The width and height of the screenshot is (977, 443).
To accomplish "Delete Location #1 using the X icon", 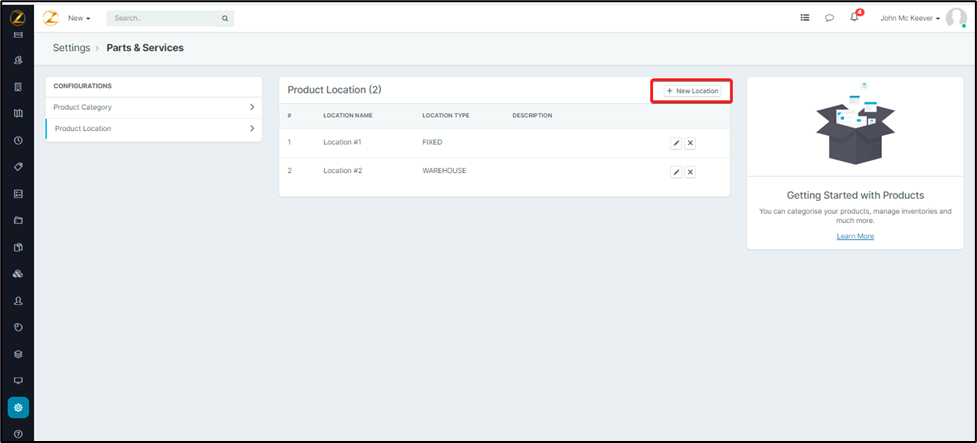I will [x=690, y=143].
